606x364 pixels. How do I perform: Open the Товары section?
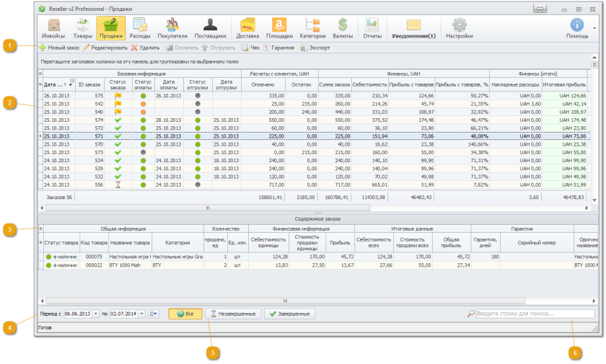coord(82,28)
